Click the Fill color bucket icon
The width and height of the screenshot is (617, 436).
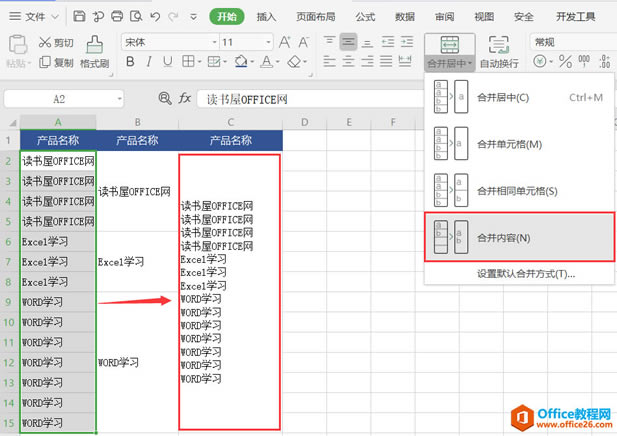click(241, 61)
